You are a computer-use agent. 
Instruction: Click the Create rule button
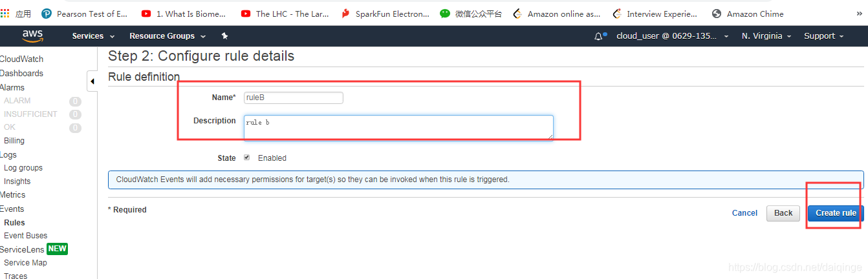pos(836,213)
